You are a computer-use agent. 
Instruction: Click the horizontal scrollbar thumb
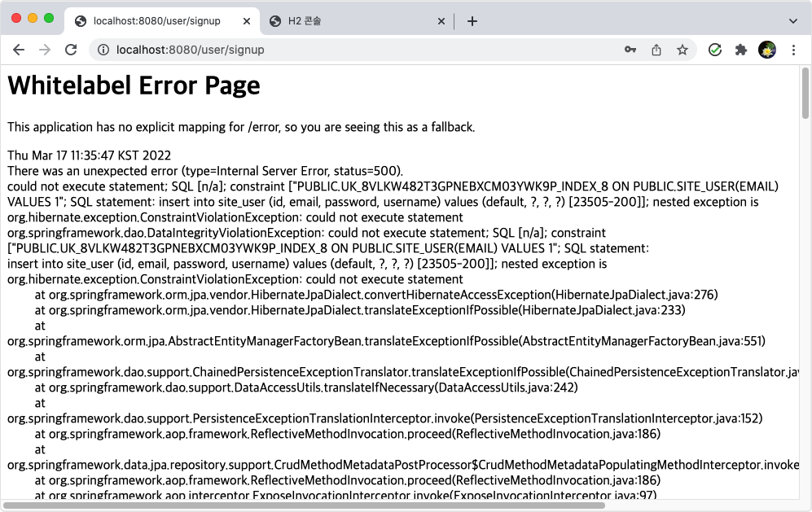pos(304,505)
